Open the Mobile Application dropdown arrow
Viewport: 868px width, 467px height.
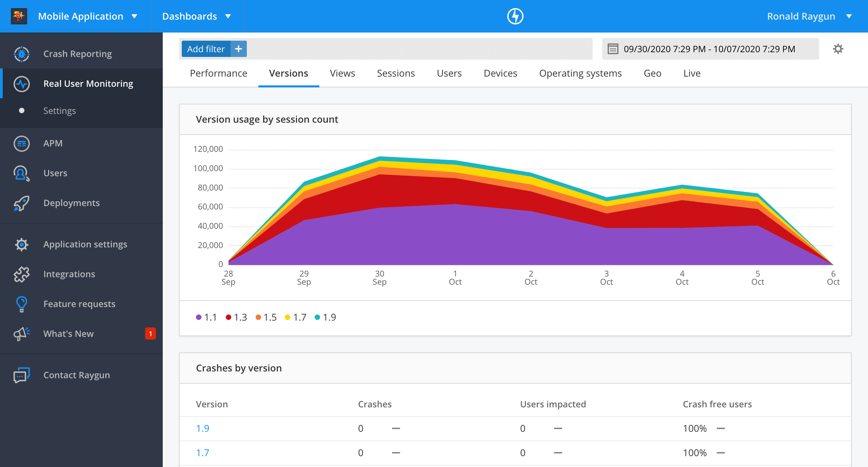(134, 16)
